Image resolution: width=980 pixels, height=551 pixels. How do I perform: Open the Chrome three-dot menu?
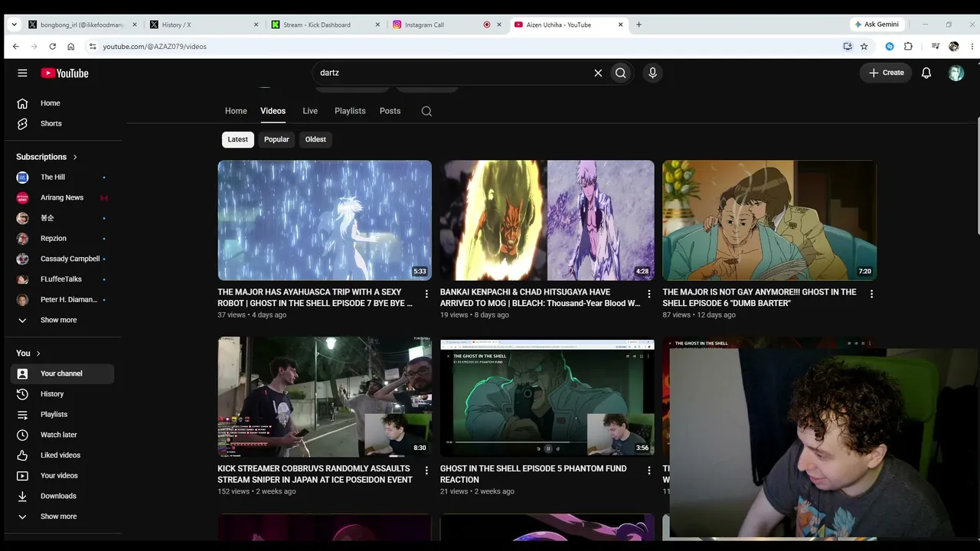[x=972, y=47]
